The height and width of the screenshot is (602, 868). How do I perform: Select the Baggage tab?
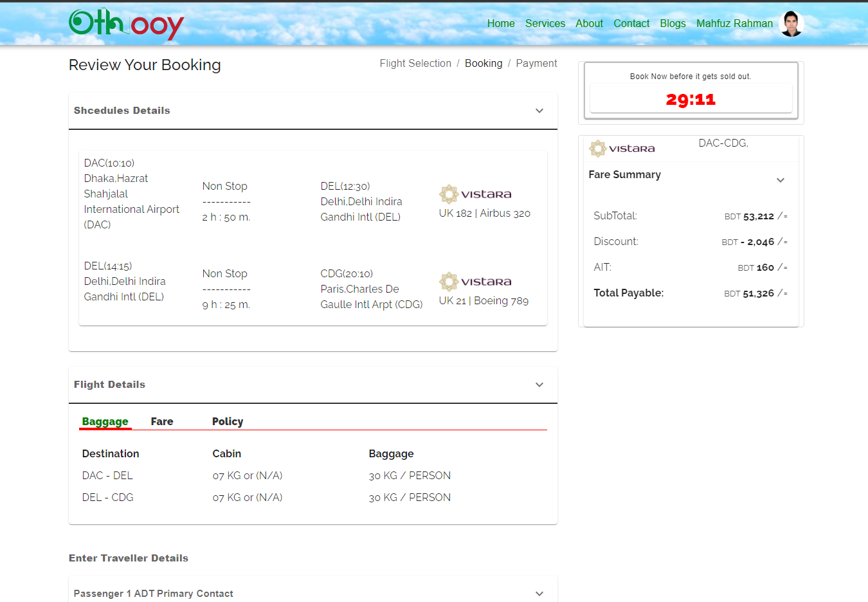click(x=105, y=421)
